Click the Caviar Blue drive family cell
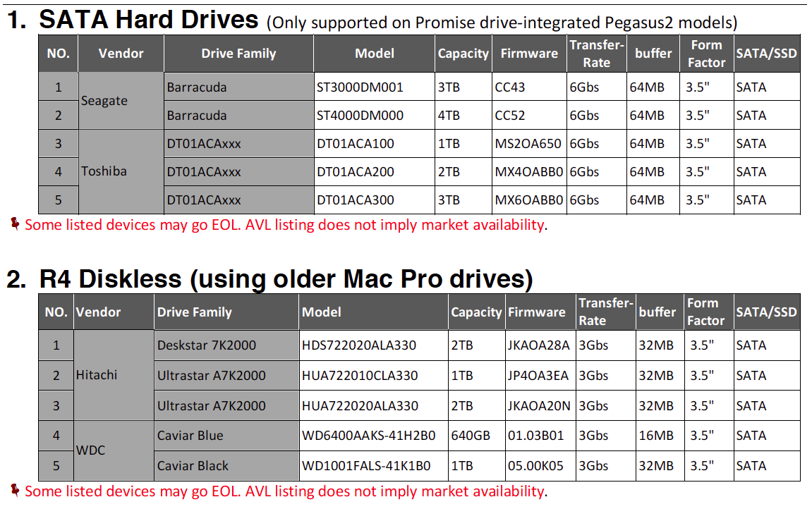 (x=226, y=436)
